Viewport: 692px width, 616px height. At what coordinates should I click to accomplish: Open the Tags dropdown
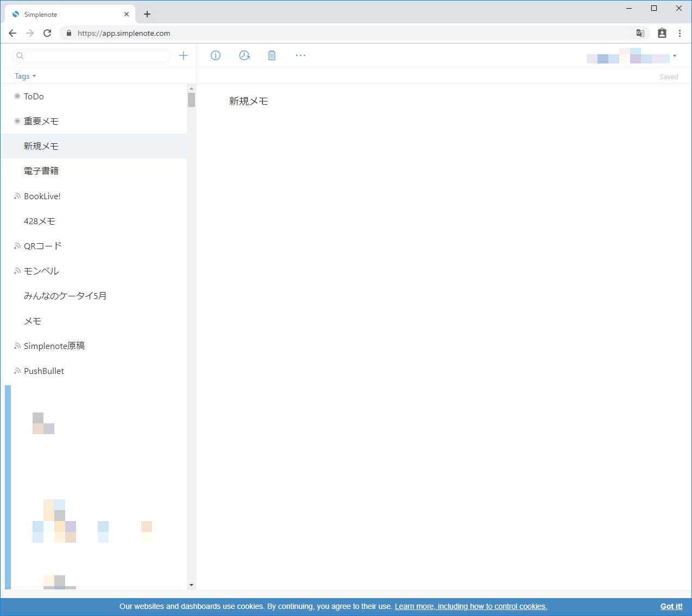click(x=25, y=76)
